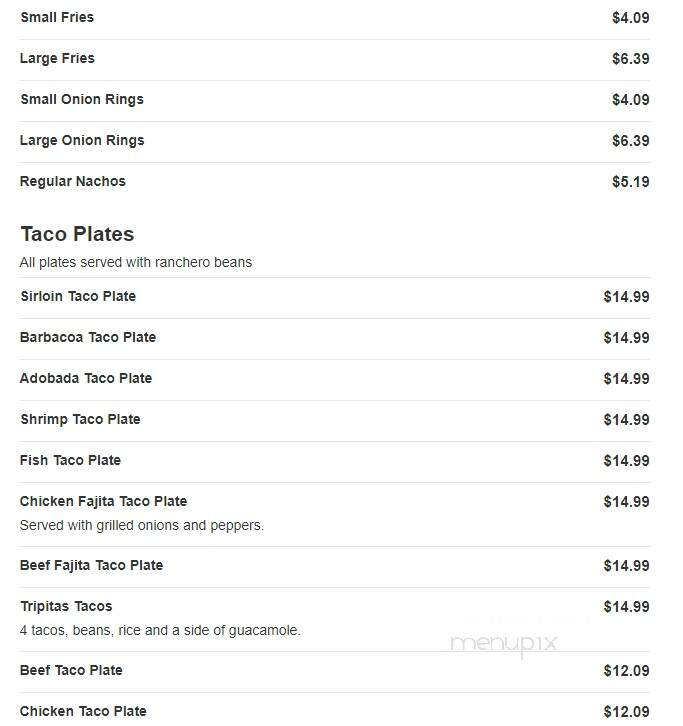Click the Fish Taco Plate
The width and height of the screenshot is (683, 726).
pos(334,462)
